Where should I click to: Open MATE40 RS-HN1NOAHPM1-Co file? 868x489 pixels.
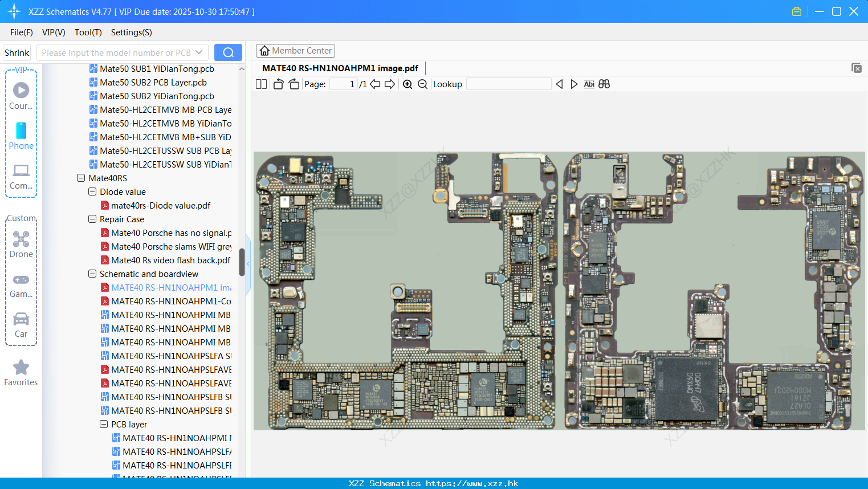171,301
